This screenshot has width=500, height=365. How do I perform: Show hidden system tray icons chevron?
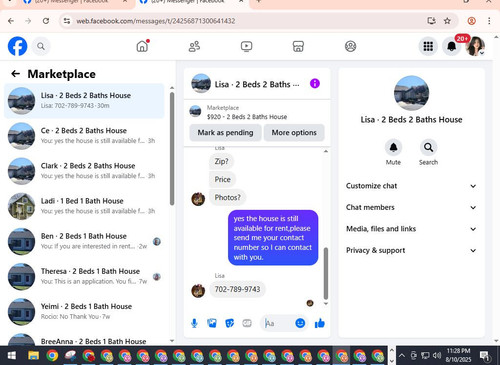[x=402, y=356]
